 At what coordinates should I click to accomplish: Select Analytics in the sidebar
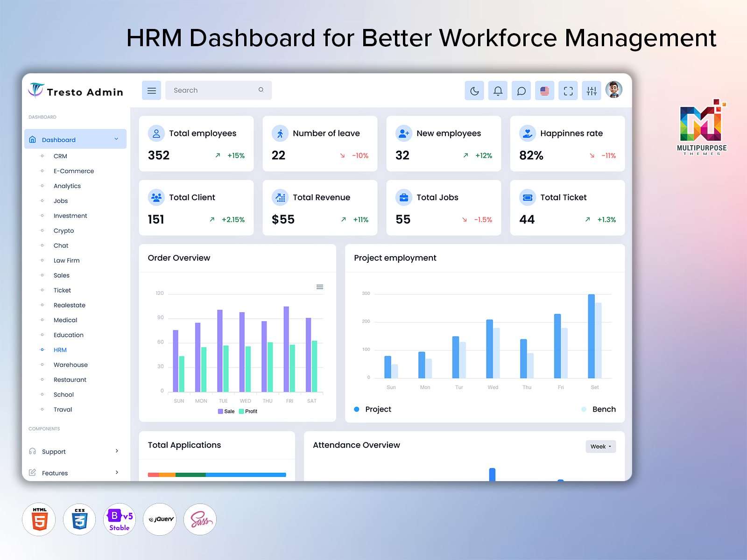click(x=67, y=186)
